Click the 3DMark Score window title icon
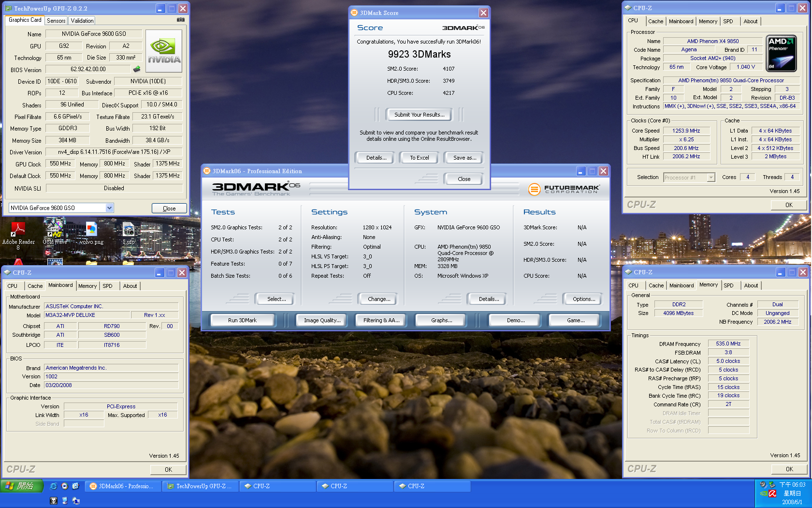812x508 pixels. coord(354,13)
